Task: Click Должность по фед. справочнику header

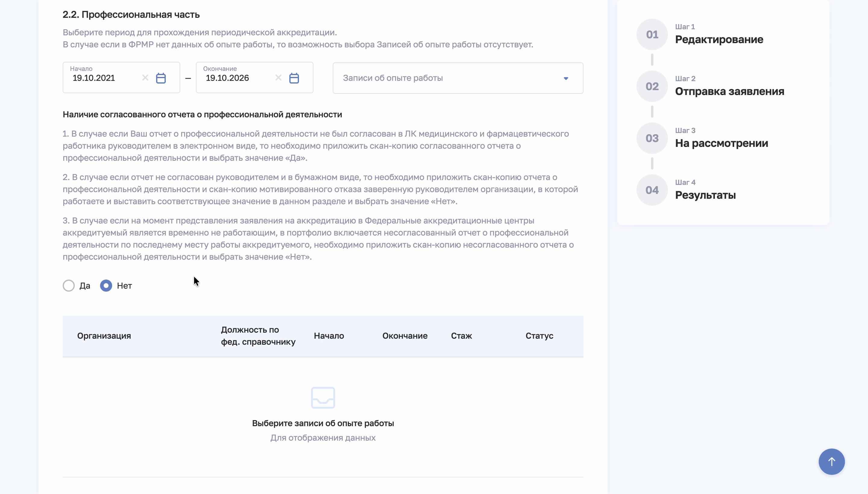Action: point(258,336)
